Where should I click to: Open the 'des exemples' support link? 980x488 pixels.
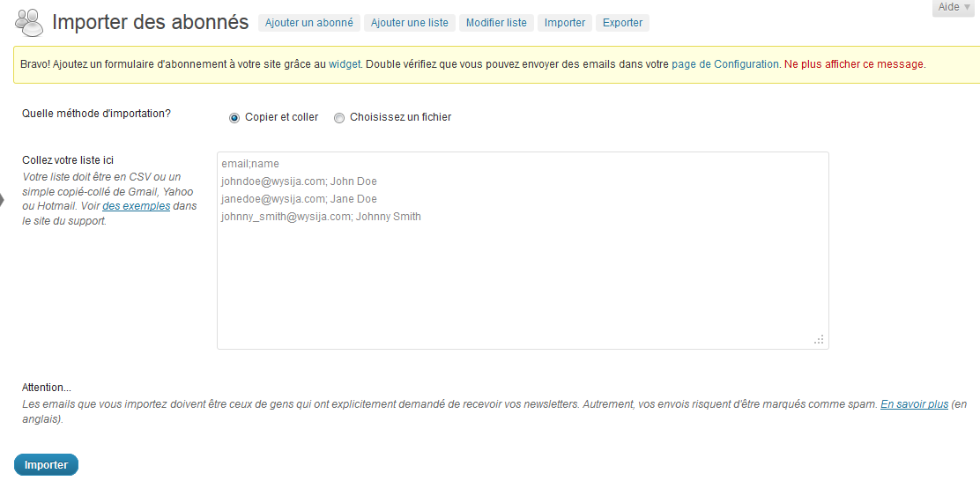click(137, 205)
